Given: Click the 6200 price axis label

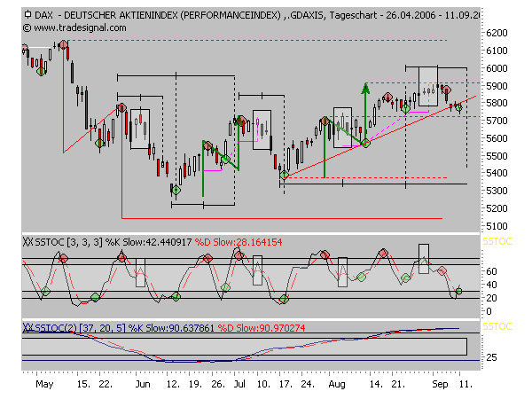Looking at the screenshot, I should [497, 33].
